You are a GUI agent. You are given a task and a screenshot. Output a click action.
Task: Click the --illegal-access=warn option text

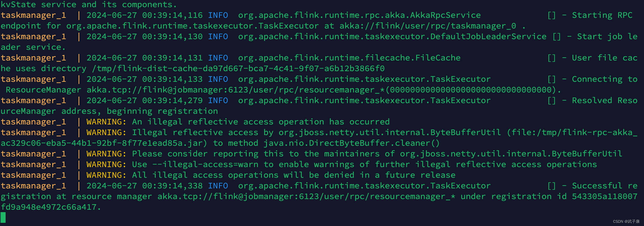coord(205,164)
